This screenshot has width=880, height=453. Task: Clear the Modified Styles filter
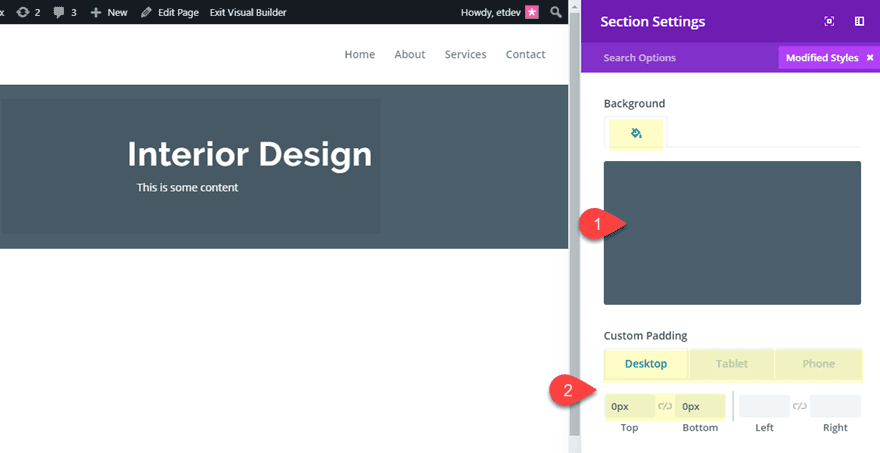click(870, 58)
